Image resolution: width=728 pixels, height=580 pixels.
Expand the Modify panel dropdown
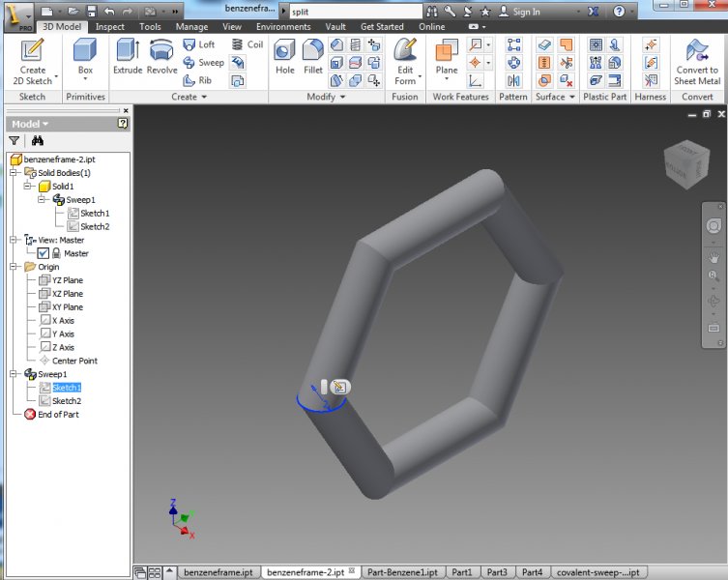tap(341, 97)
